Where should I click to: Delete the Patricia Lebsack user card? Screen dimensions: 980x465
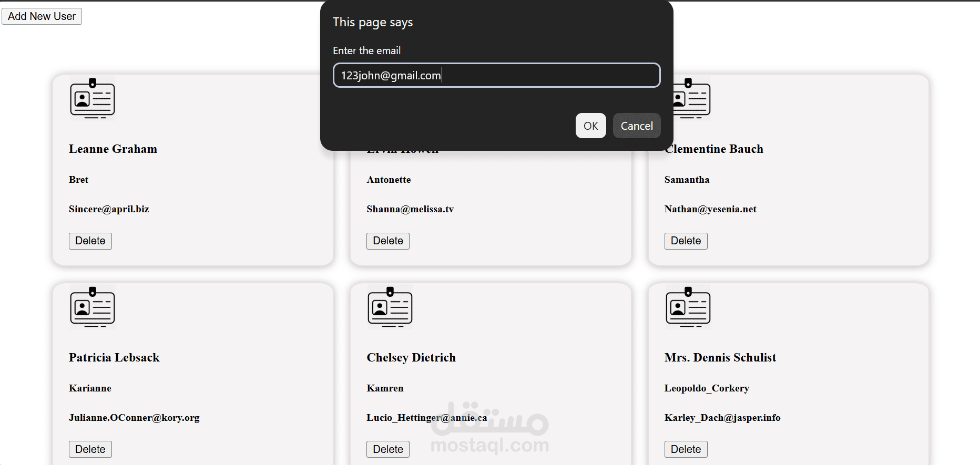coord(90,449)
